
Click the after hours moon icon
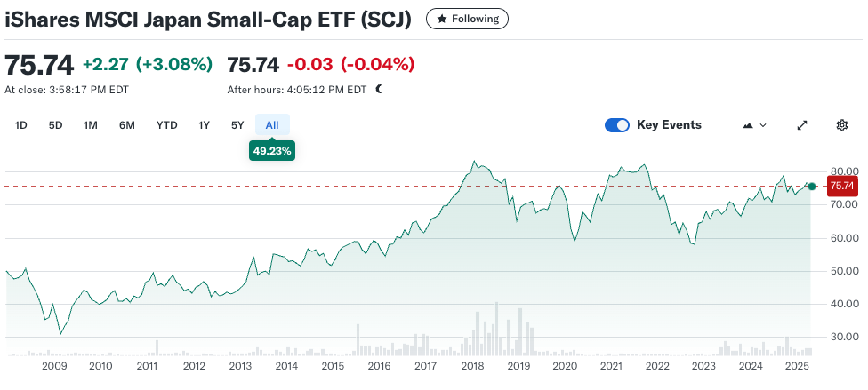(x=379, y=89)
